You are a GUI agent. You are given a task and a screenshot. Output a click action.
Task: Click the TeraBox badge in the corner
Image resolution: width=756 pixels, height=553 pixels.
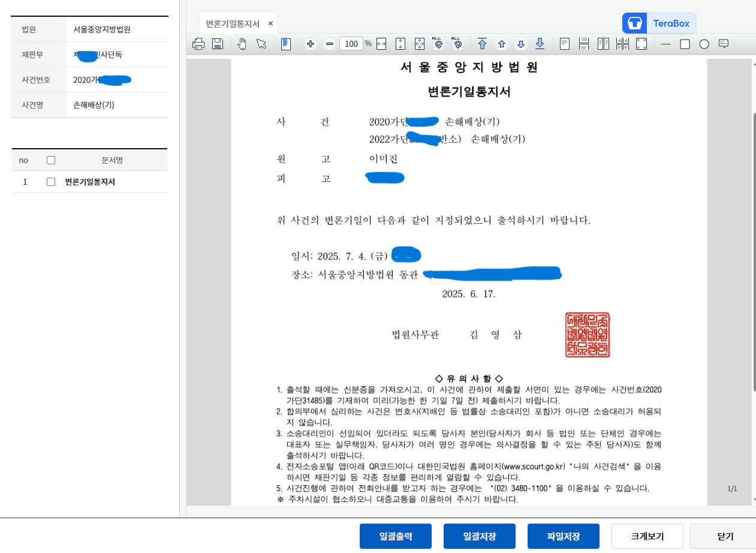[658, 22]
